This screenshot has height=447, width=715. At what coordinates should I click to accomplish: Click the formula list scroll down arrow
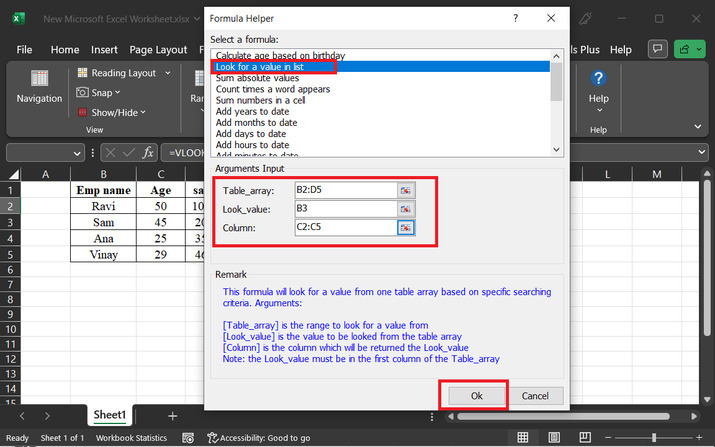point(556,149)
